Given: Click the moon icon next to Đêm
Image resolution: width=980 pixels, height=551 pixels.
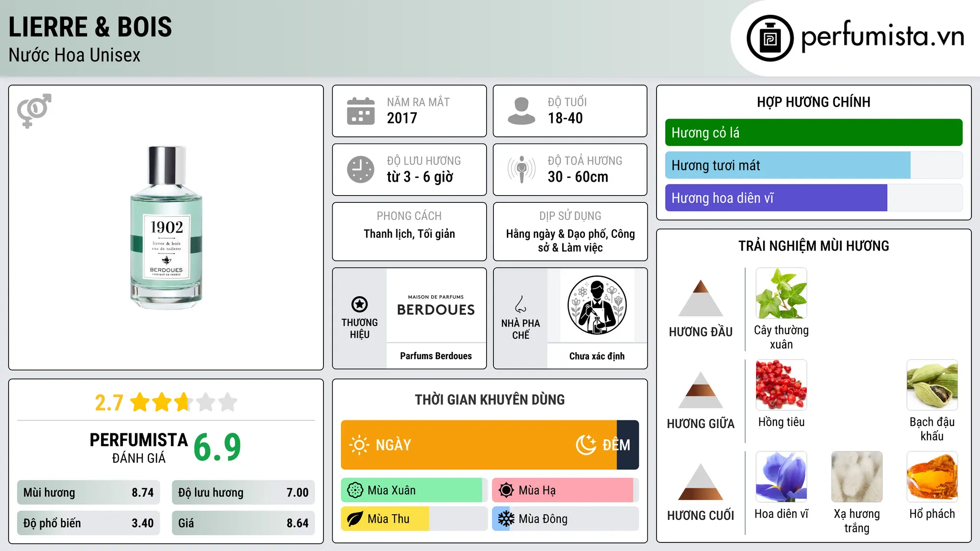Looking at the screenshot, I should (x=586, y=445).
